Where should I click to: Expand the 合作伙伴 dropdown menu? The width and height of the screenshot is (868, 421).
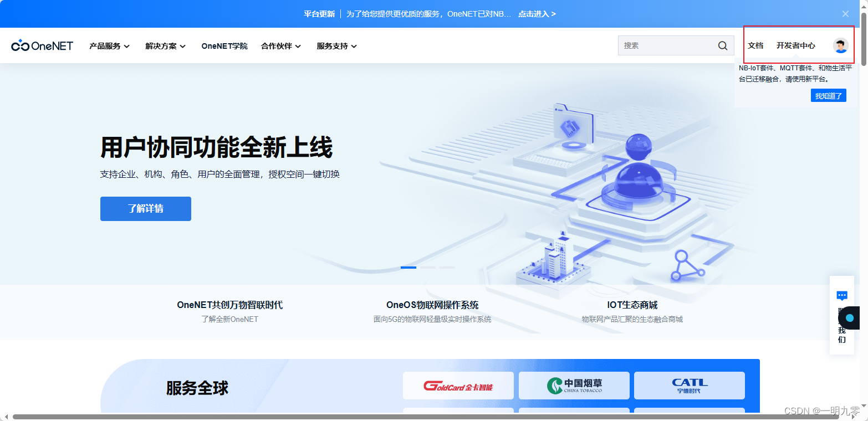coord(281,46)
